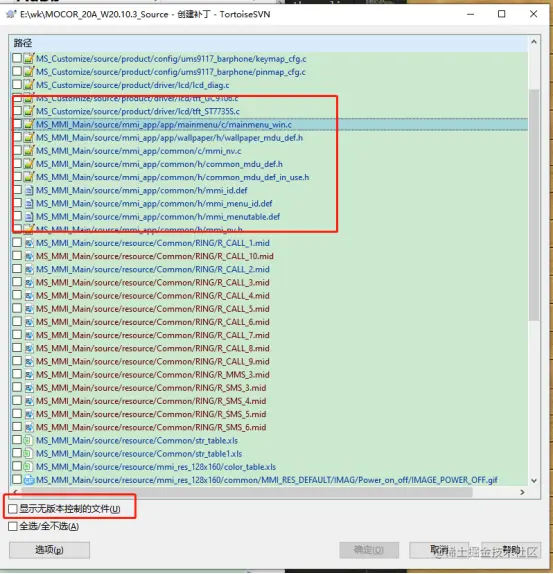Select row lcd_diag.c path
This screenshot has height=574, width=553.
[x=132, y=85]
